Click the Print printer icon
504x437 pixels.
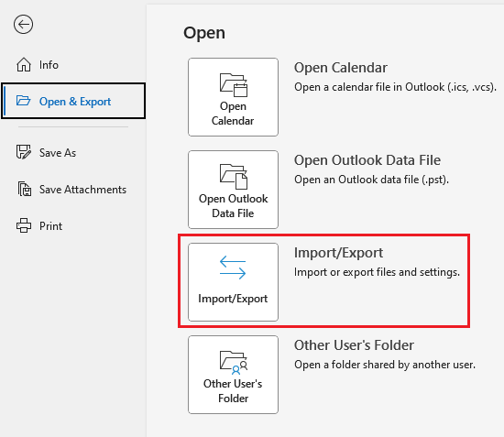[x=24, y=225]
